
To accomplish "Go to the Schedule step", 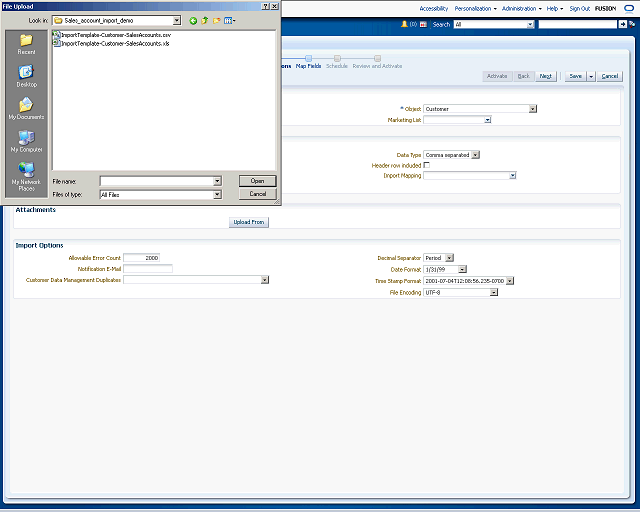I will click(x=337, y=62).
